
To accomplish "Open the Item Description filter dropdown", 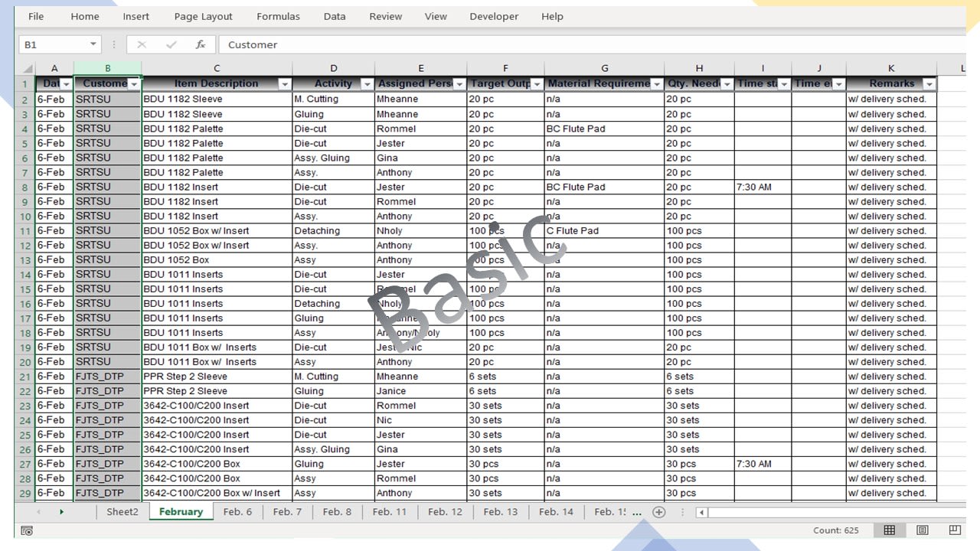I will tap(285, 84).
